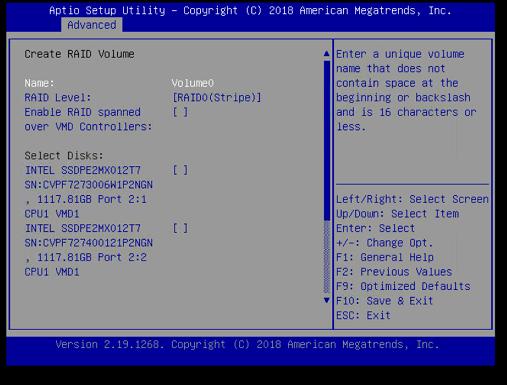
Task: Click the ESC: Exit hint
Action: pyautogui.click(x=363, y=315)
